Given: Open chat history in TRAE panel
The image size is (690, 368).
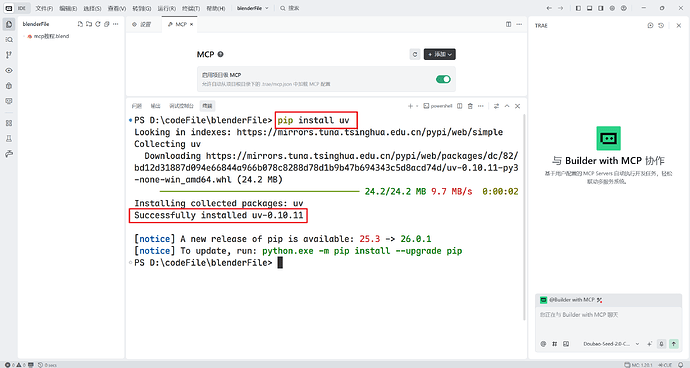Looking at the screenshot, I should pyautogui.click(x=661, y=26).
